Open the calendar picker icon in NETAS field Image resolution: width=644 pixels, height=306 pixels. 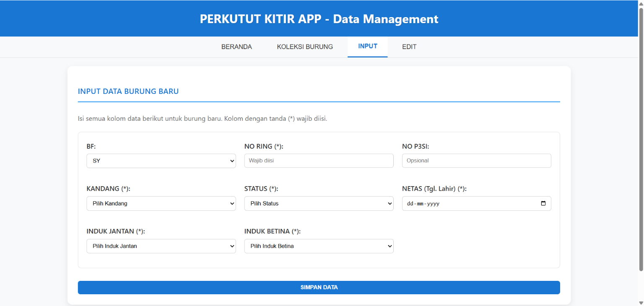click(x=543, y=204)
